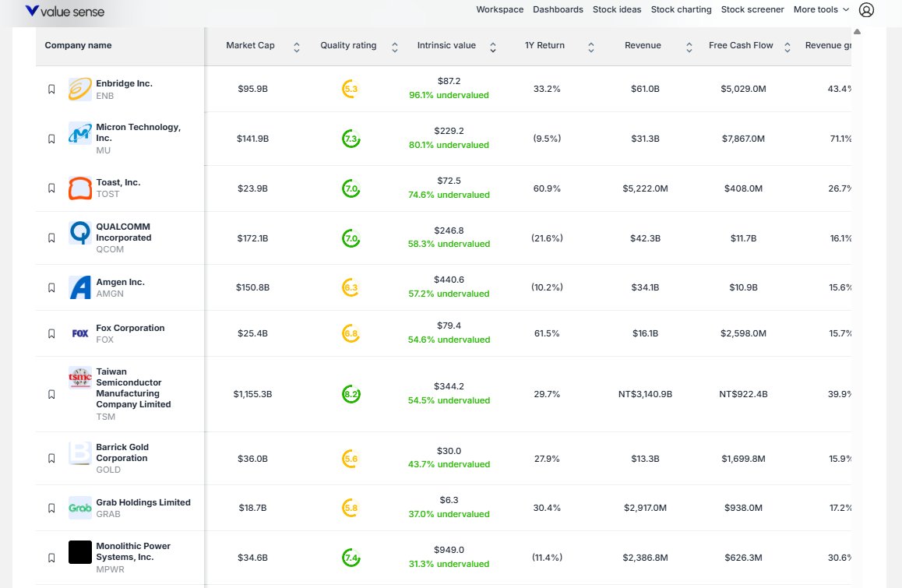Click the TSMC logo
Image resolution: width=902 pixels, height=588 pixels.
(x=80, y=378)
